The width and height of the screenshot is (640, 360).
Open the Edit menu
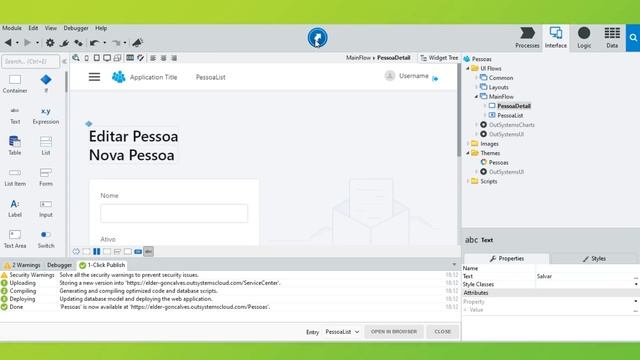(x=33, y=28)
